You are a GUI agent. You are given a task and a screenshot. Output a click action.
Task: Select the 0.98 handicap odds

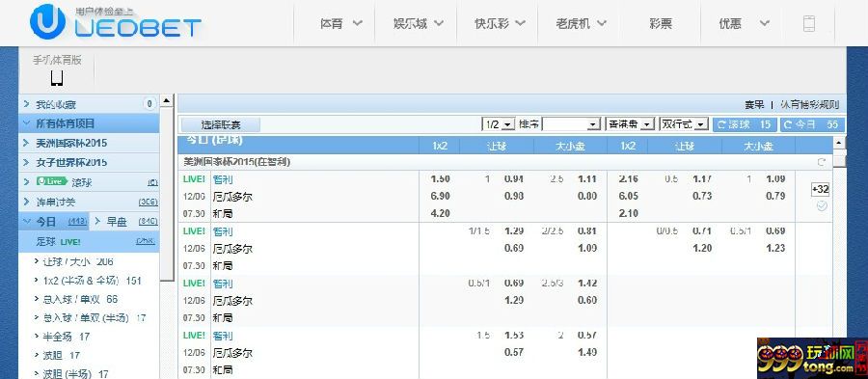point(514,196)
